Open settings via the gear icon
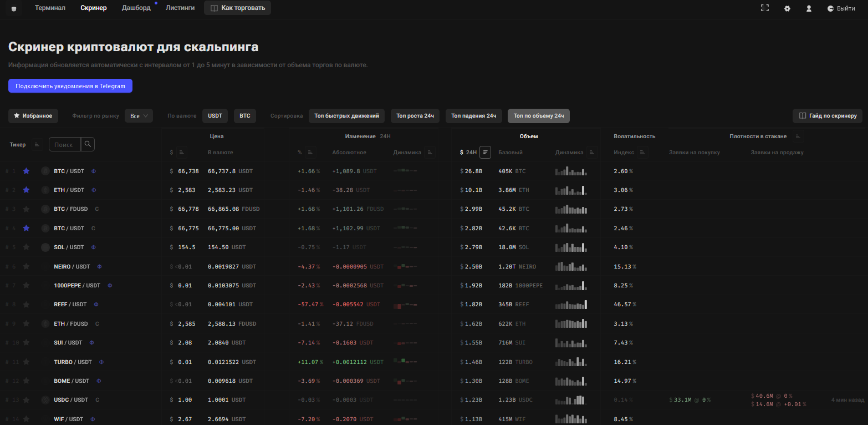868x425 pixels. tap(787, 8)
